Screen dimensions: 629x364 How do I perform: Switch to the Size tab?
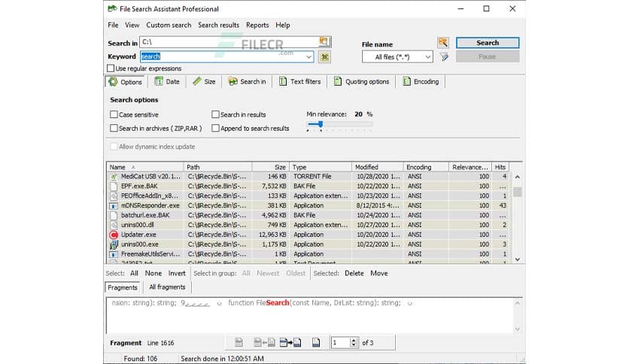point(204,82)
